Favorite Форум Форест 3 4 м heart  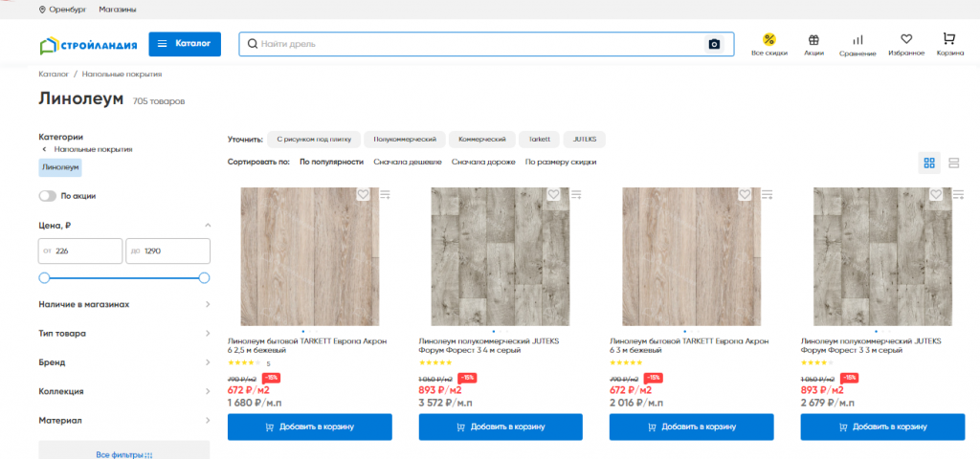tap(553, 195)
